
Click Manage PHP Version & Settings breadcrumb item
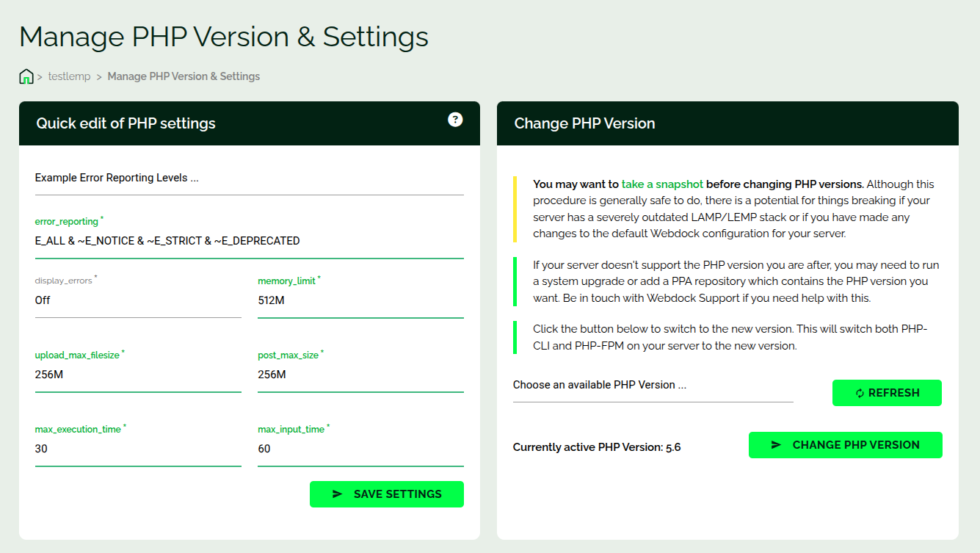[184, 76]
